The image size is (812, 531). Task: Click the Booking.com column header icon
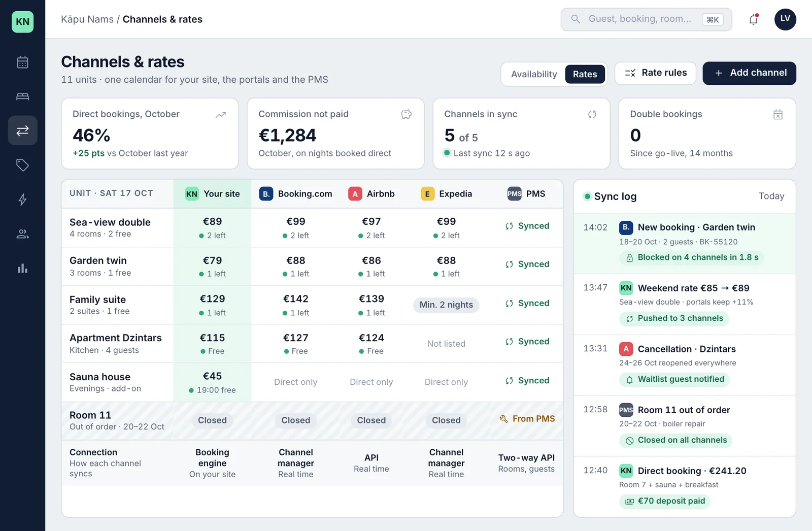coord(266,194)
